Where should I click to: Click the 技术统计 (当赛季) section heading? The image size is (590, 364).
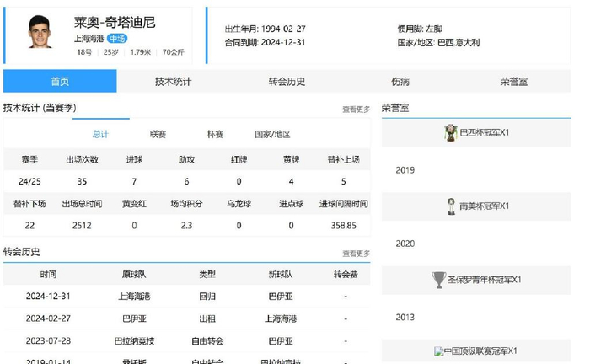(x=40, y=109)
